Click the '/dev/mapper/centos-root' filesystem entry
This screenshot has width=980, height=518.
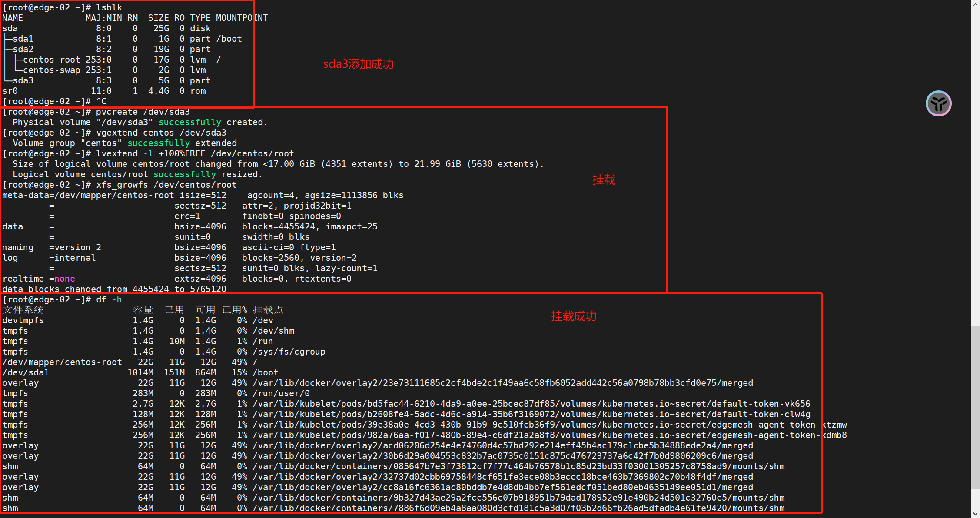pyautogui.click(x=62, y=362)
